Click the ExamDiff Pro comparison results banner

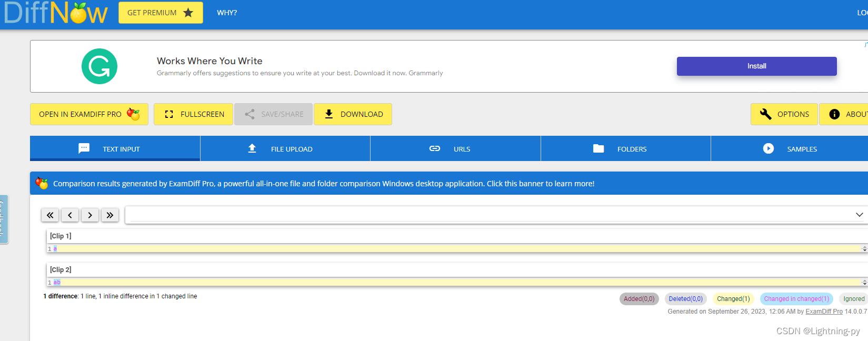click(449, 184)
